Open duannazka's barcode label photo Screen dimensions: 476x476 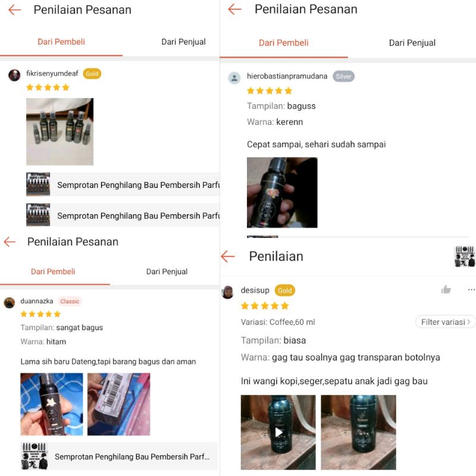tap(118, 404)
